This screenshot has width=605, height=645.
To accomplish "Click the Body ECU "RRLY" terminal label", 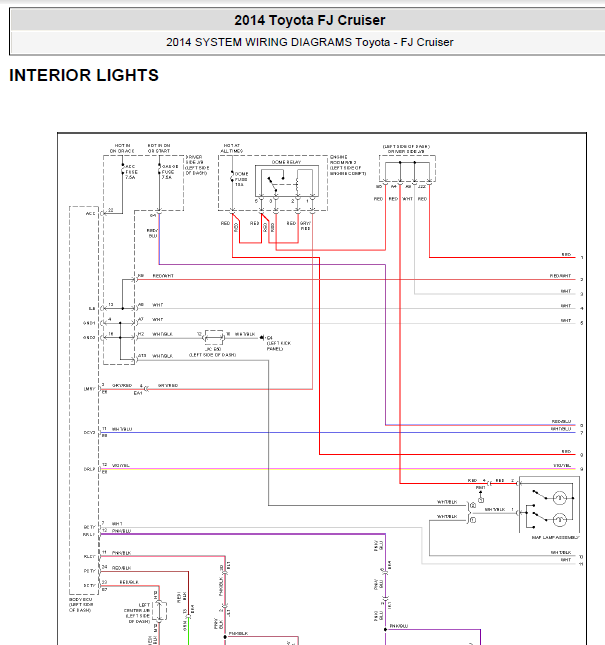I will [89, 534].
